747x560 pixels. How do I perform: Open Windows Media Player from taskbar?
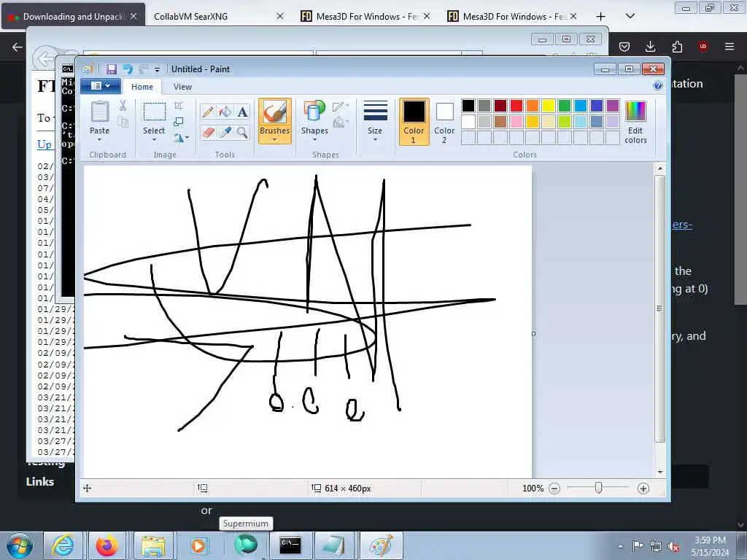tap(198, 545)
